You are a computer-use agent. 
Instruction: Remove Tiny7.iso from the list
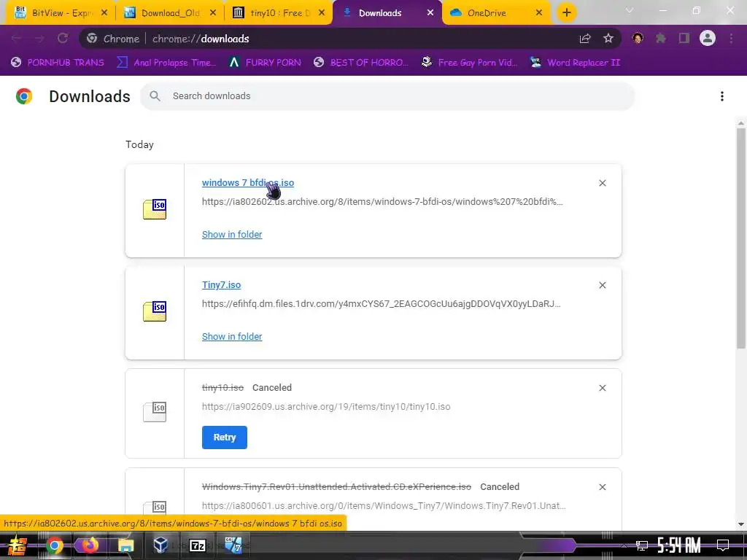[602, 285]
